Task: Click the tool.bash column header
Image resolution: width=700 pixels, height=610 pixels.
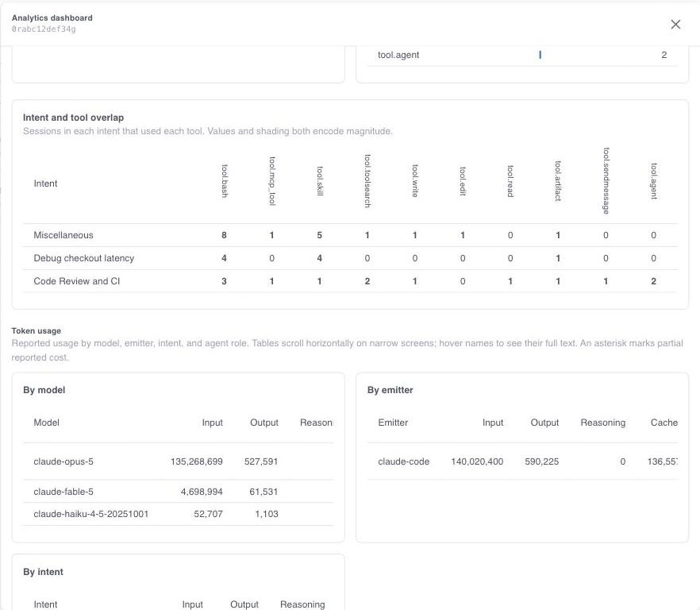Action: tap(225, 181)
